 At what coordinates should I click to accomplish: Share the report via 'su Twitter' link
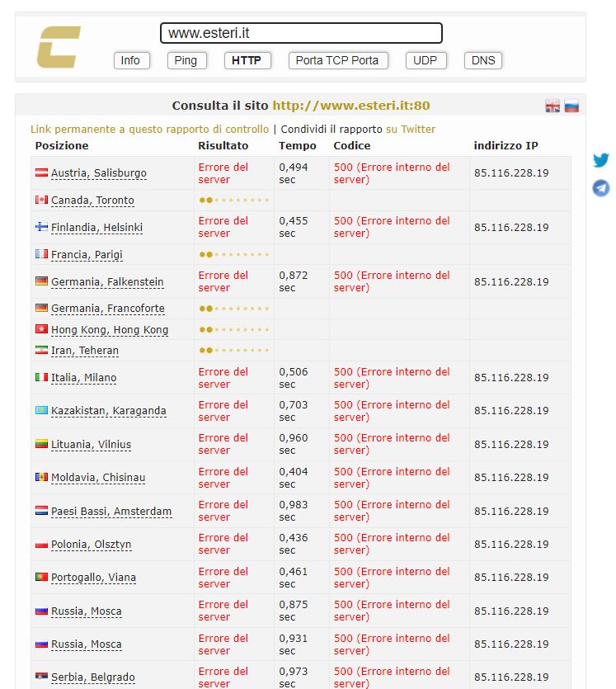click(x=411, y=129)
